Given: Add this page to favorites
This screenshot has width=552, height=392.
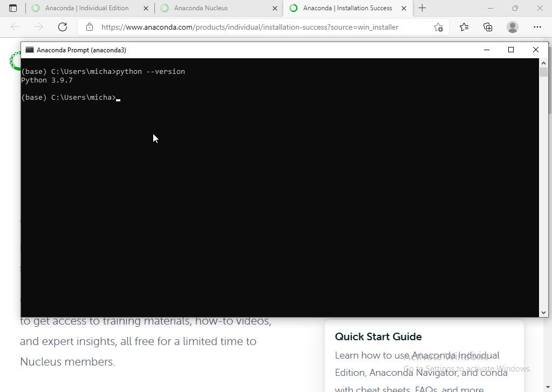Looking at the screenshot, I should coord(438,27).
